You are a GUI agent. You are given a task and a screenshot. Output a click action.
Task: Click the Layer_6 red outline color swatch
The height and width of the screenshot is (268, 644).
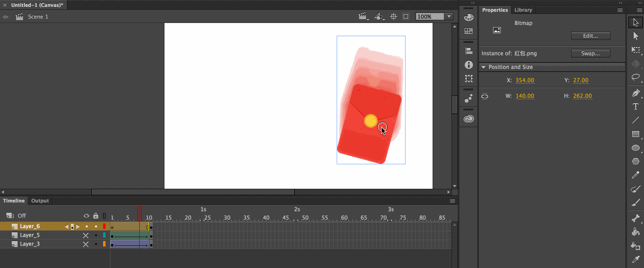104,226
